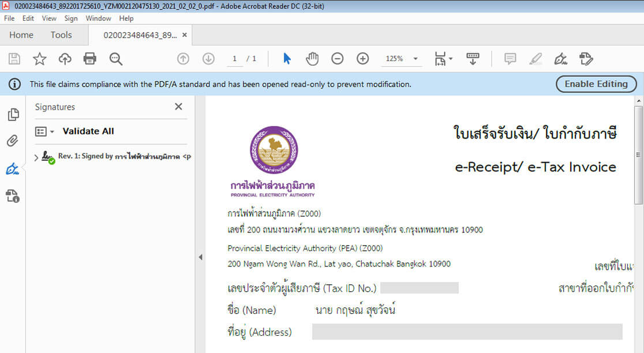Viewport: 644px width, 353px height.
Task: Click the e-Receipt/ e-Tax Invoice heading
Action: coord(536,167)
